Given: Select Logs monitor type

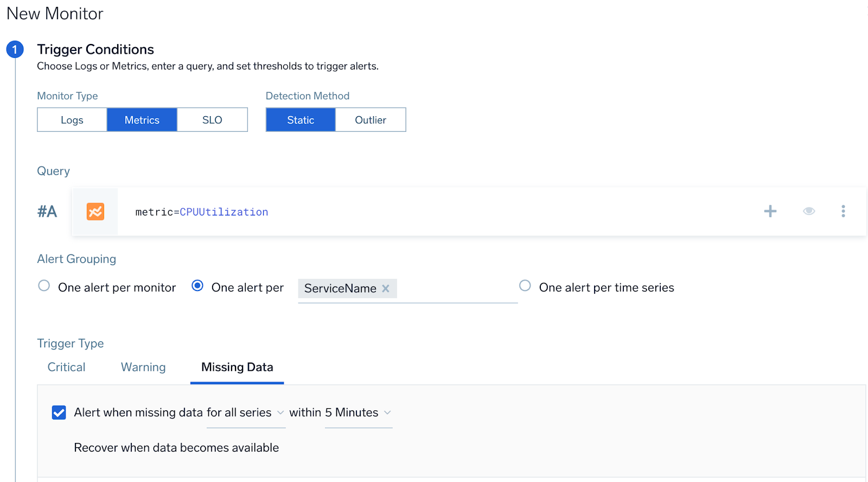Looking at the screenshot, I should [72, 120].
